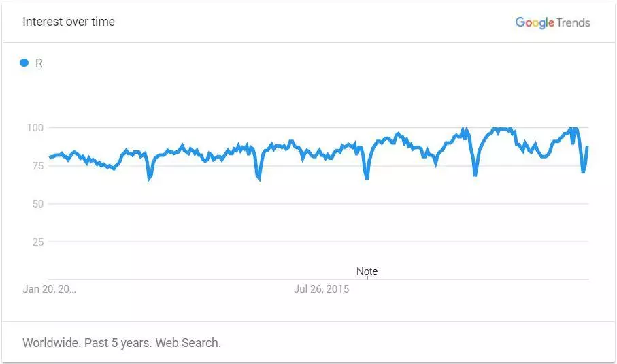Screen dimensions: 617x364
Task: Click the 50 y-axis label
Action: 38,204
